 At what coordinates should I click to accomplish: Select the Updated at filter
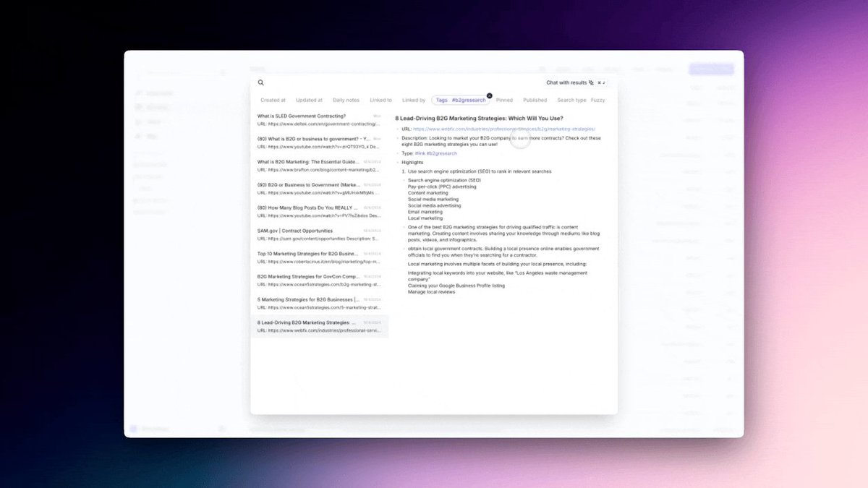309,100
